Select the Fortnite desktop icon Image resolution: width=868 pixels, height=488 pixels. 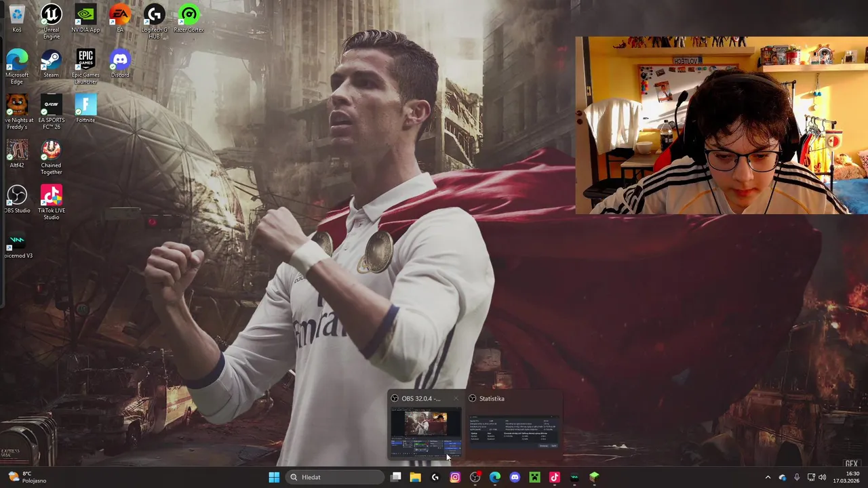[85, 108]
